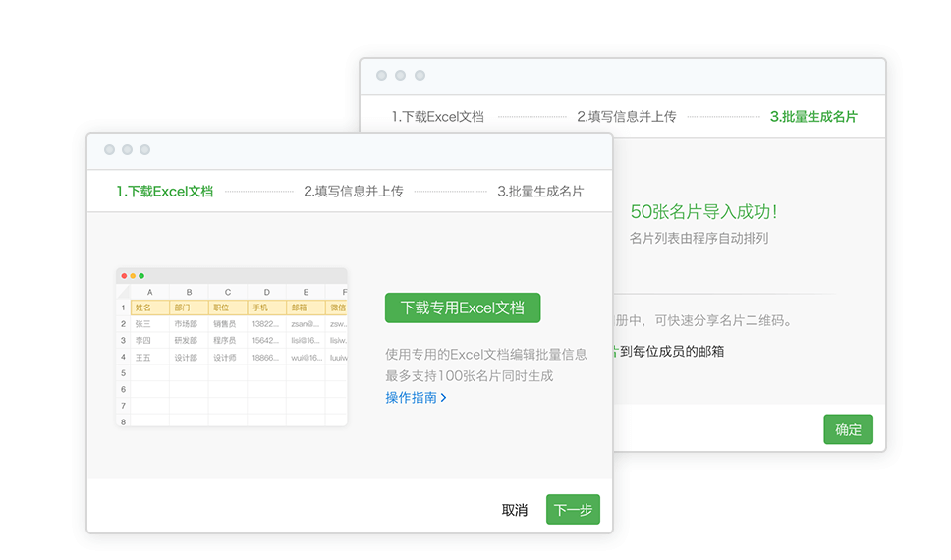Click the 张三 cell in the preview
Image resolution: width=951 pixels, height=560 pixels.
149,324
